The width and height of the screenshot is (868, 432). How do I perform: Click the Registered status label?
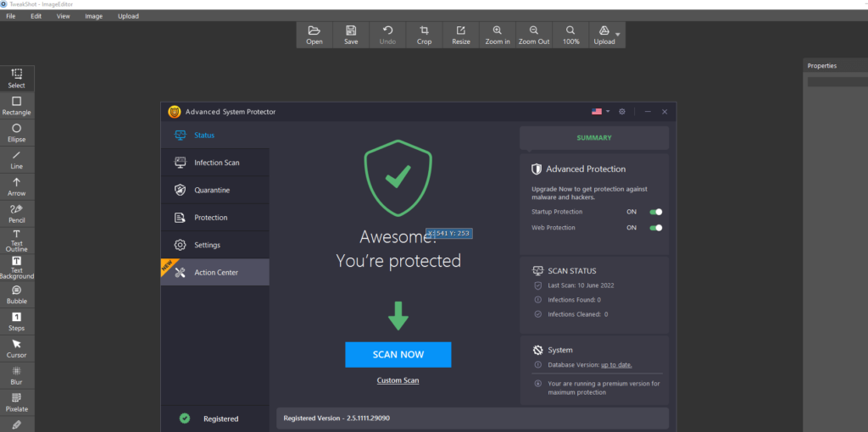221,418
